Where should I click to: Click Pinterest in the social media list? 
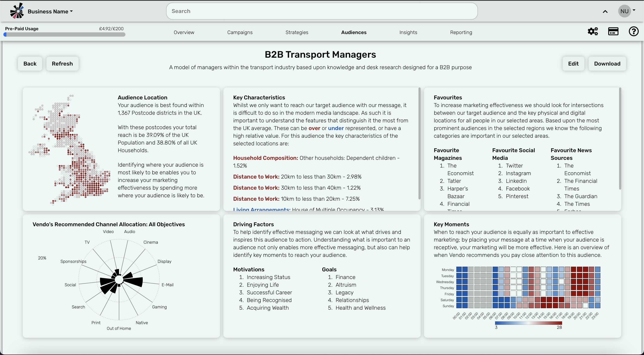point(517,196)
